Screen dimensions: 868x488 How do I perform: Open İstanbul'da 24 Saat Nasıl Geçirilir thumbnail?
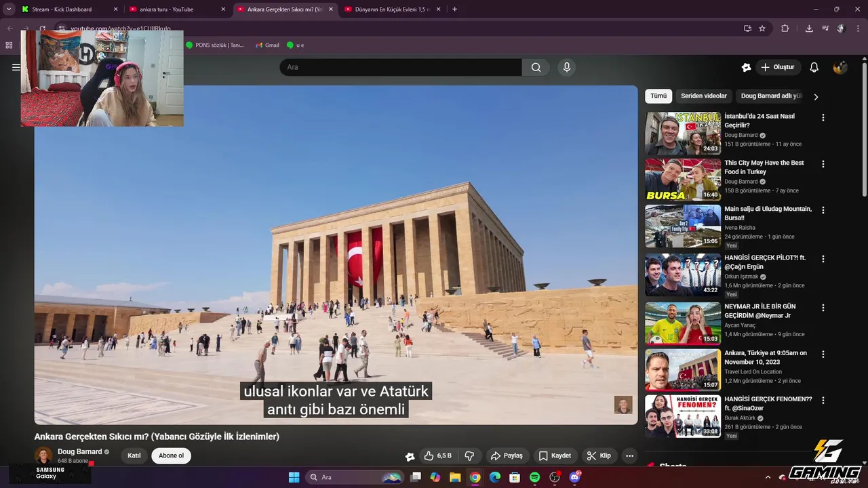(683, 134)
